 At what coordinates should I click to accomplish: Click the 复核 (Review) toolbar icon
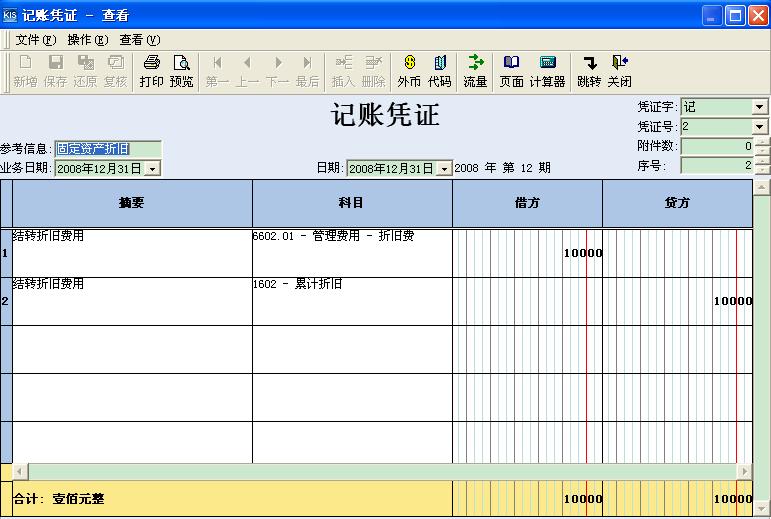(116, 72)
